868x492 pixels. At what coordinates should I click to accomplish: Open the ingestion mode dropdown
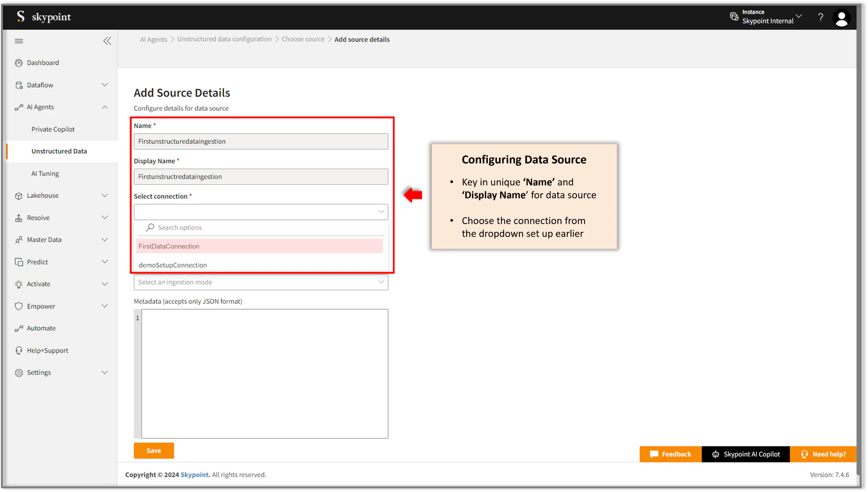[261, 282]
